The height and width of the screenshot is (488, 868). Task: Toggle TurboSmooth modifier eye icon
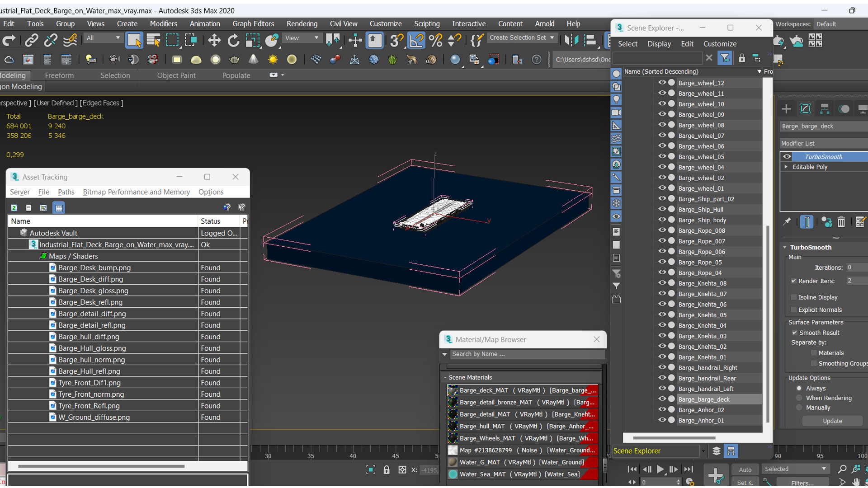point(787,156)
